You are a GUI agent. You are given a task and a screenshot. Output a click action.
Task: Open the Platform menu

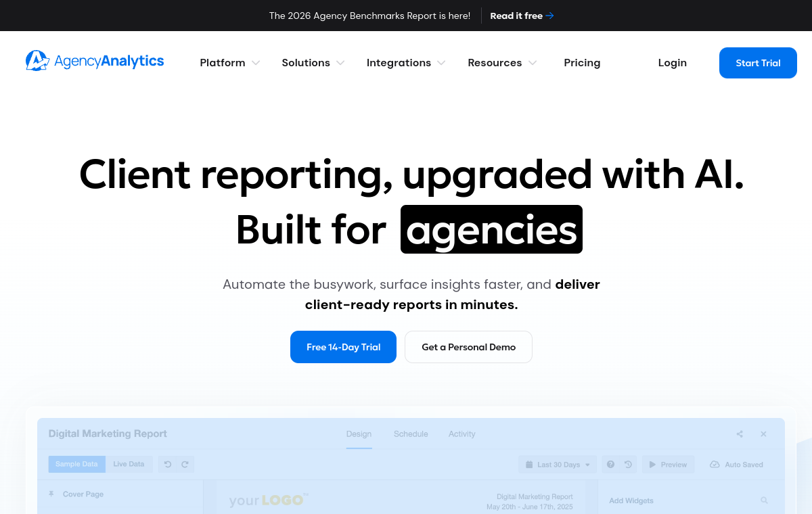(223, 63)
